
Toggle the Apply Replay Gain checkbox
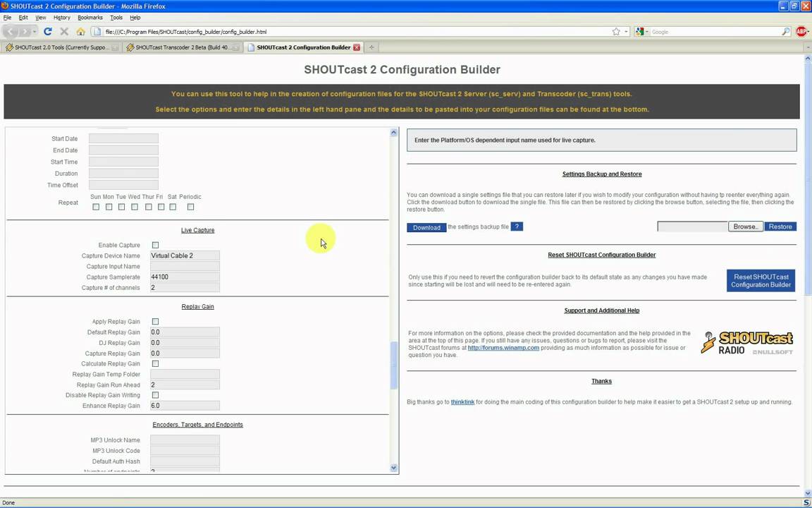155,322
